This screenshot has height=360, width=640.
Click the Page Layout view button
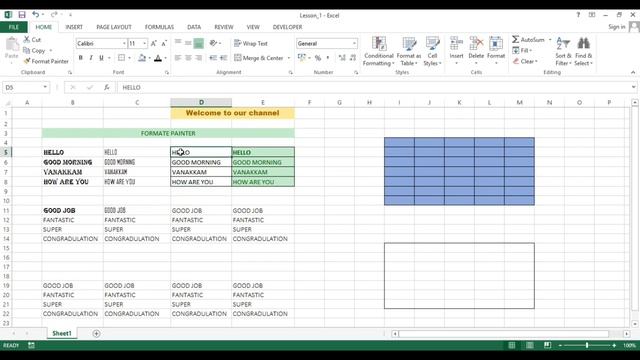(529, 345)
